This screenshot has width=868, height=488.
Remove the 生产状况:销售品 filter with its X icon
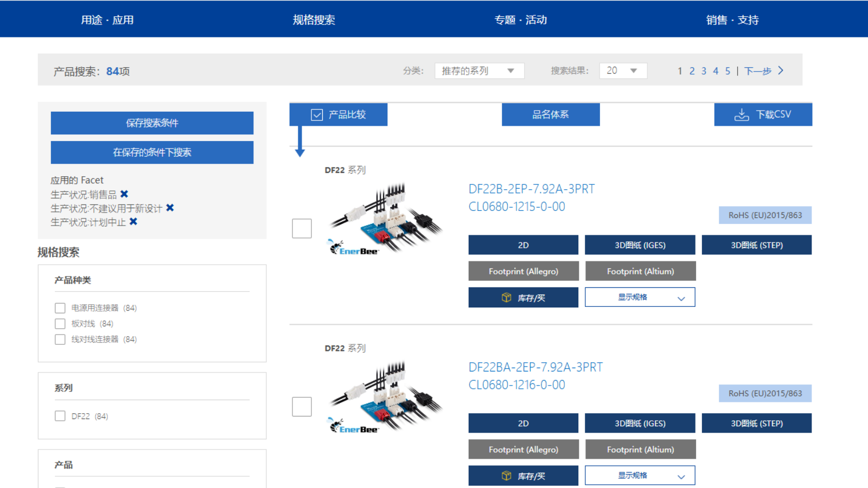coord(124,194)
